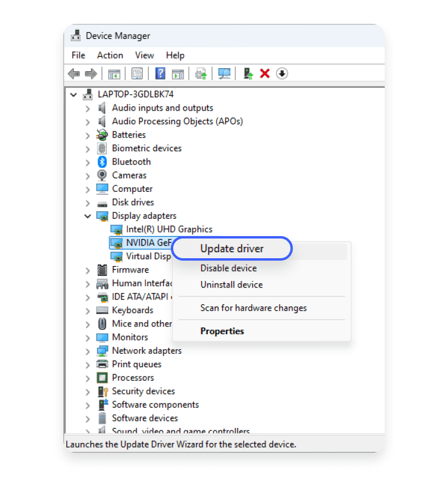Select the Print queues tree item
Viewport: 448px width, 477px height.
136,364
